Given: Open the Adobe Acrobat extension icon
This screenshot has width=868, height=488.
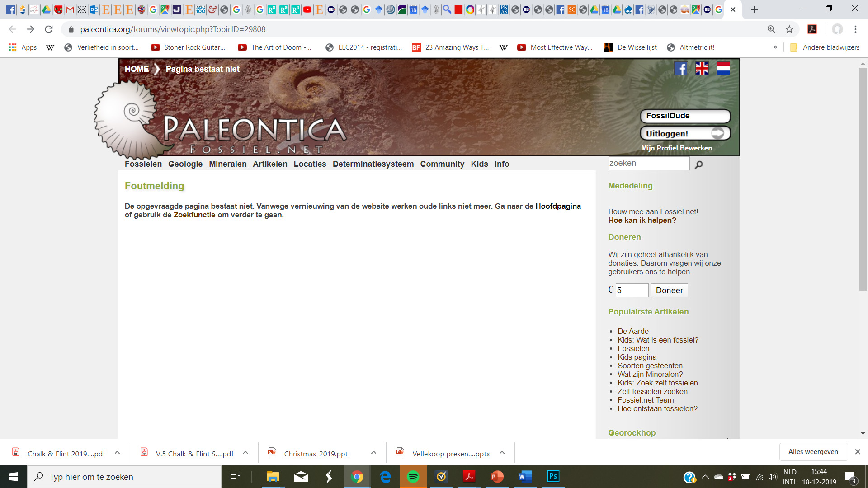Looking at the screenshot, I should [812, 29].
